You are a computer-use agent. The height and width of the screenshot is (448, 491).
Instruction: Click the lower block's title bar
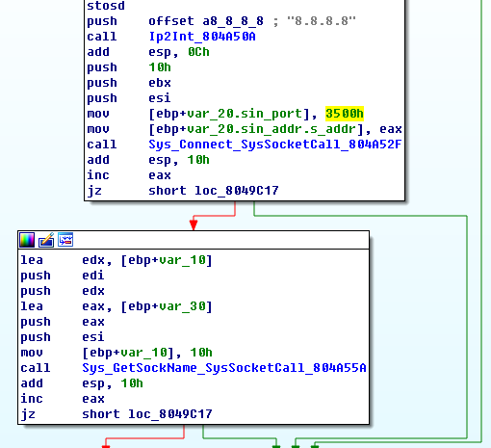click(x=194, y=240)
